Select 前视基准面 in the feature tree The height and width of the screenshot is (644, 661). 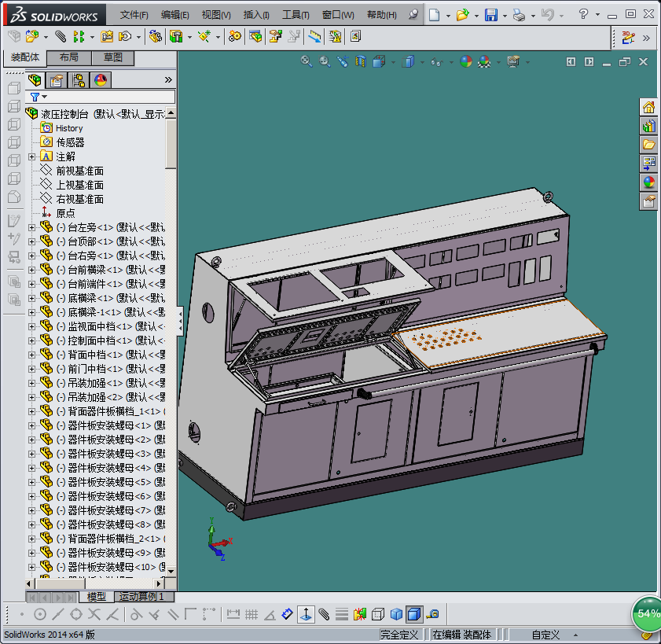(79, 171)
